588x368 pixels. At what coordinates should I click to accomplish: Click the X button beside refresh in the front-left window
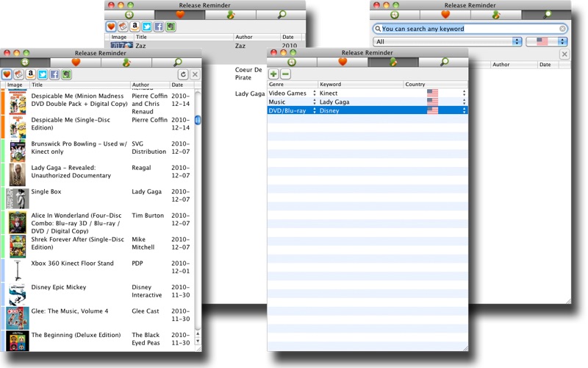click(x=195, y=74)
